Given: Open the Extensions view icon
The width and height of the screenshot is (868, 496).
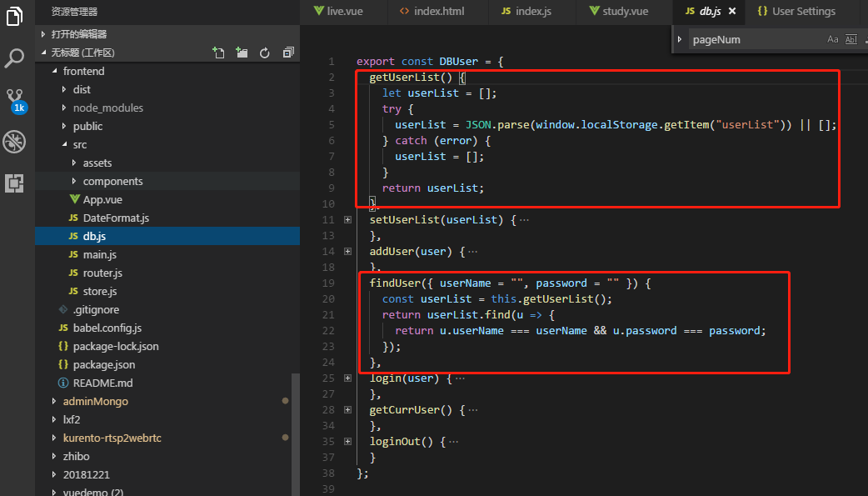Looking at the screenshot, I should coord(15,183).
